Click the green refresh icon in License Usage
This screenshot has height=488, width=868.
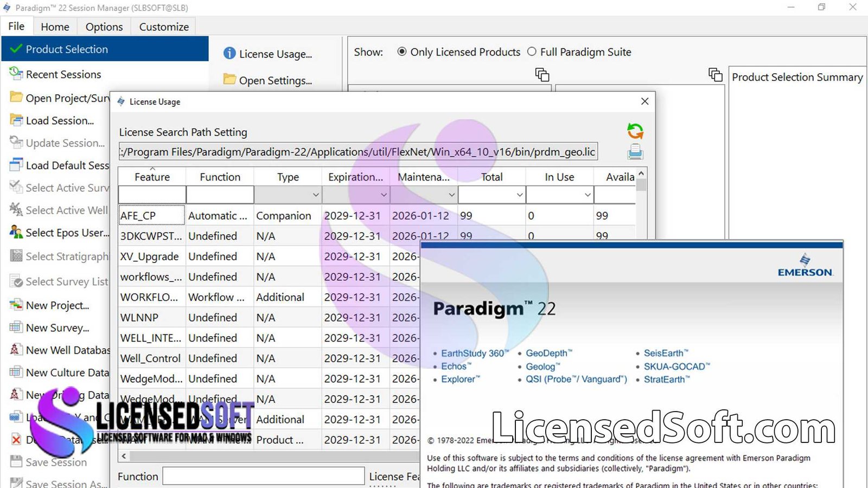click(635, 131)
